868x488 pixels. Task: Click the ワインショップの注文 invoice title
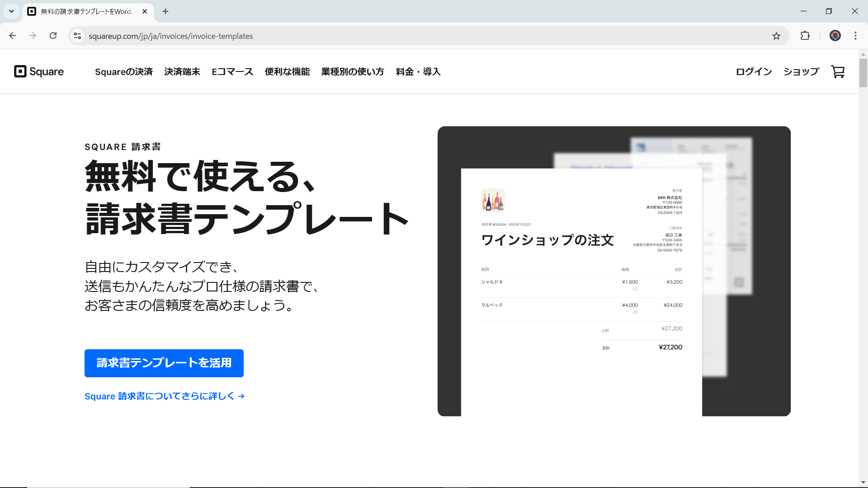click(547, 240)
